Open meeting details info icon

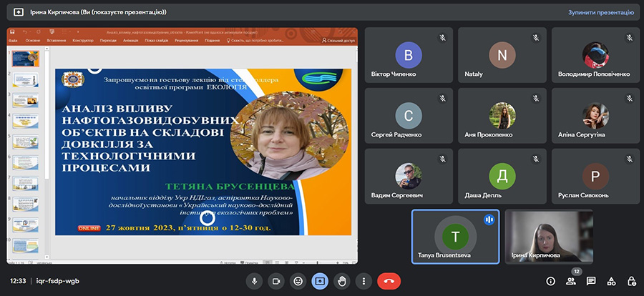tap(550, 281)
